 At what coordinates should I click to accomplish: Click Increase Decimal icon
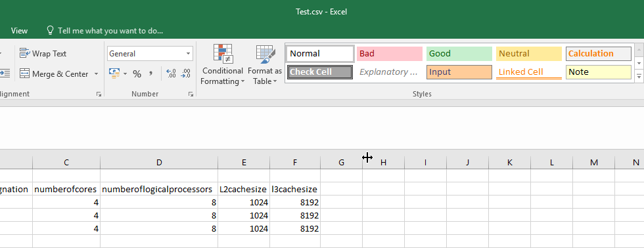[x=171, y=73]
